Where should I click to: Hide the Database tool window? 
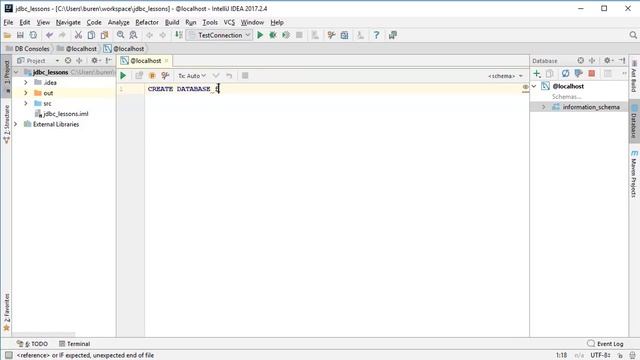point(622,60)
